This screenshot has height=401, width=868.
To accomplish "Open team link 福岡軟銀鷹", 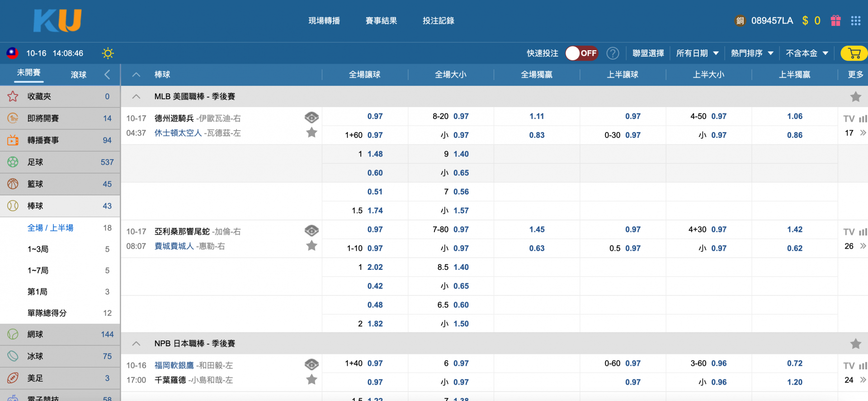I will pos(174,365).
